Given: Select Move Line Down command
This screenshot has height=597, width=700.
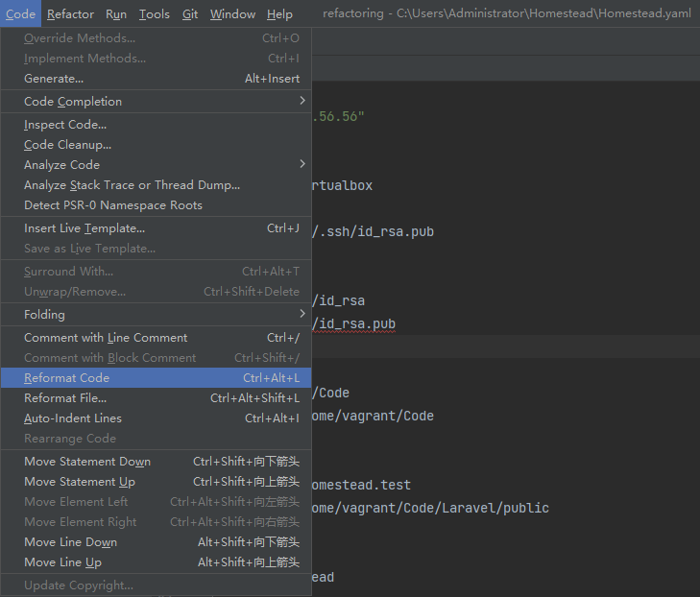Looking at the screenshot, I should coord(70,542).
